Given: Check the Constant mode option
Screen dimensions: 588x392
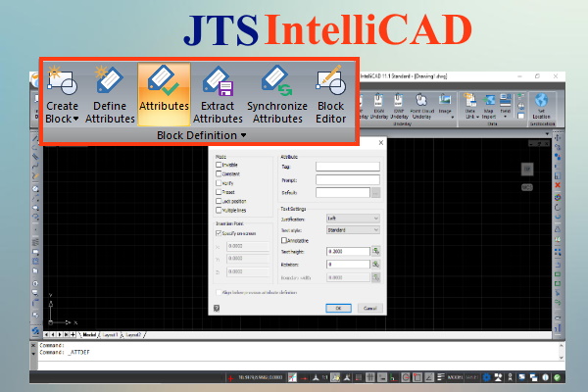Looking at the screenshot, I should coord(219,173).
